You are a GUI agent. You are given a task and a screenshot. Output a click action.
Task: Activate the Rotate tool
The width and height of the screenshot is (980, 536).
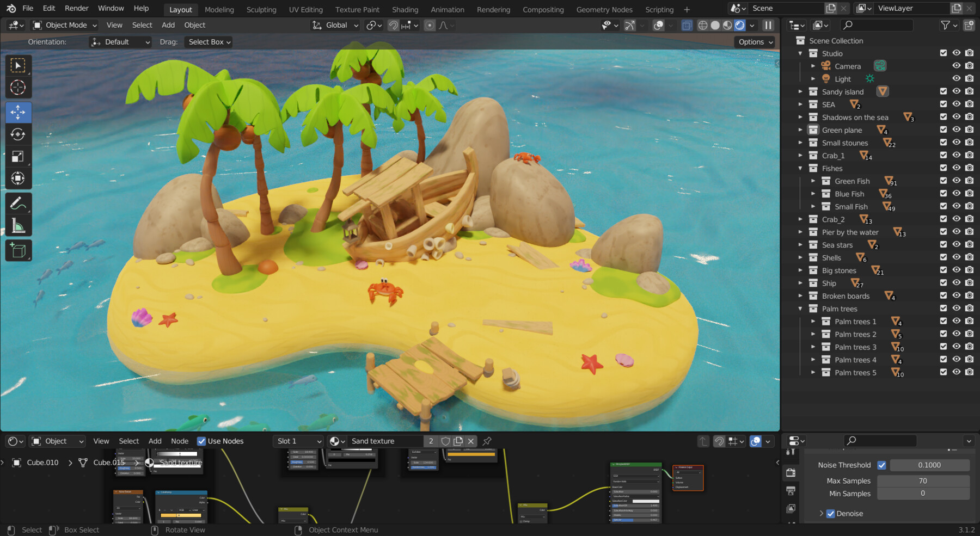coord(18,134)
